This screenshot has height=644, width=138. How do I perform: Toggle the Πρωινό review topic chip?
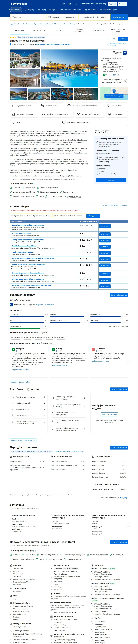coord(61,337)
